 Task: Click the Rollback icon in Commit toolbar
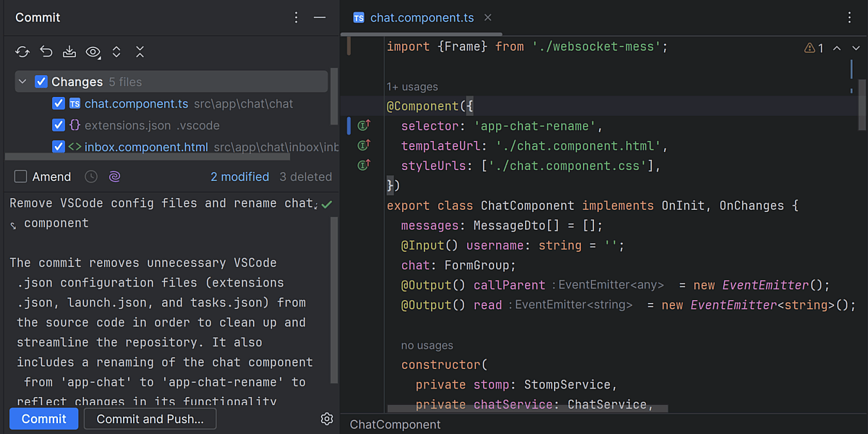coord(46,52)
